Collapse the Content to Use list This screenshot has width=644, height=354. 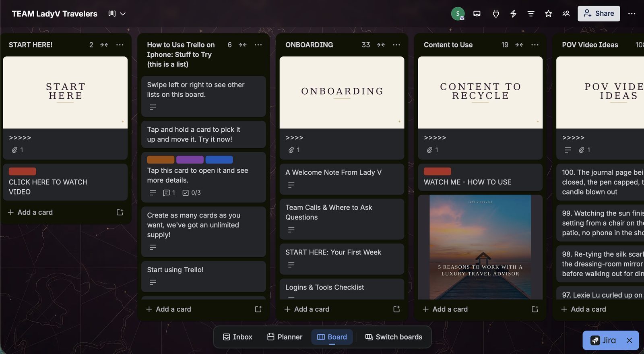pos(519,45)
